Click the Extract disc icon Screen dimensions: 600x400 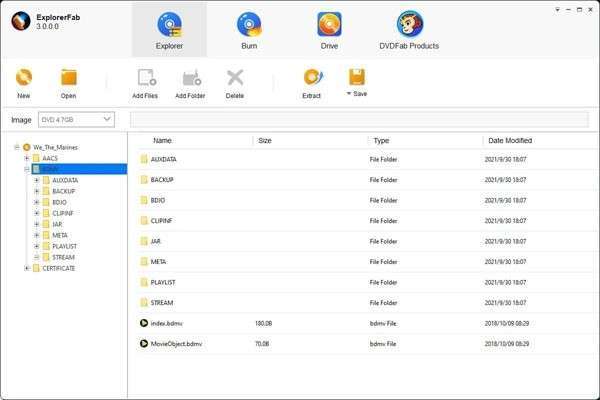[x=313, y=77]
